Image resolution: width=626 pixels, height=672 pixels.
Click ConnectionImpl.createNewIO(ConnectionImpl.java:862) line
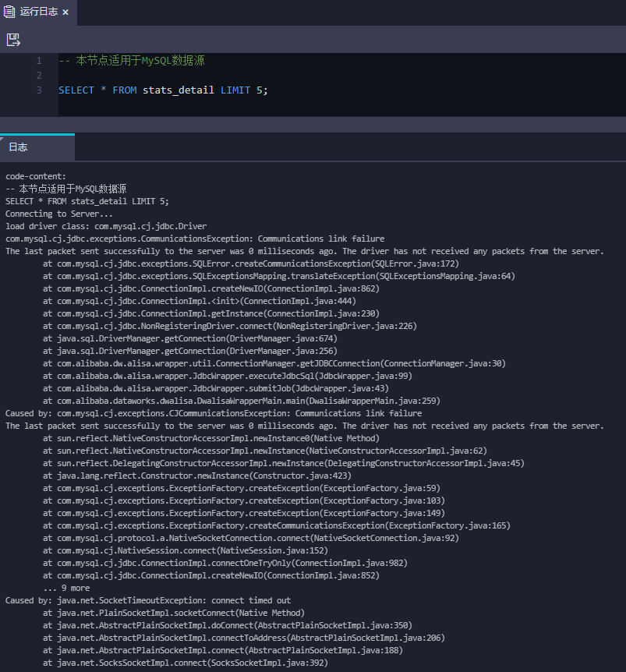click(211, 288)
